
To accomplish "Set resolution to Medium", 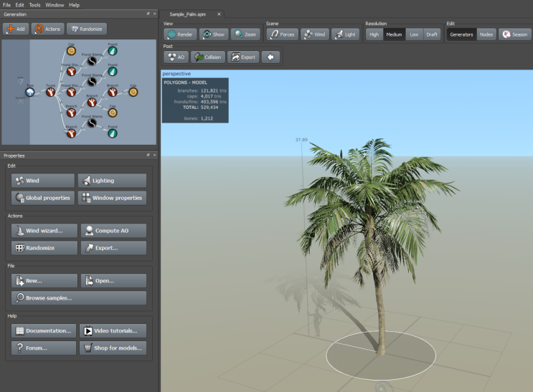I will tap(394, 34).
